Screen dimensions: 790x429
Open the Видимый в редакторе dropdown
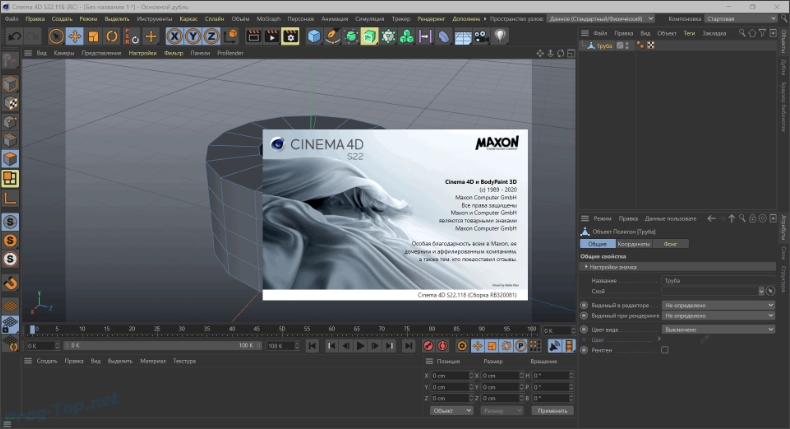tap(718, 305)
